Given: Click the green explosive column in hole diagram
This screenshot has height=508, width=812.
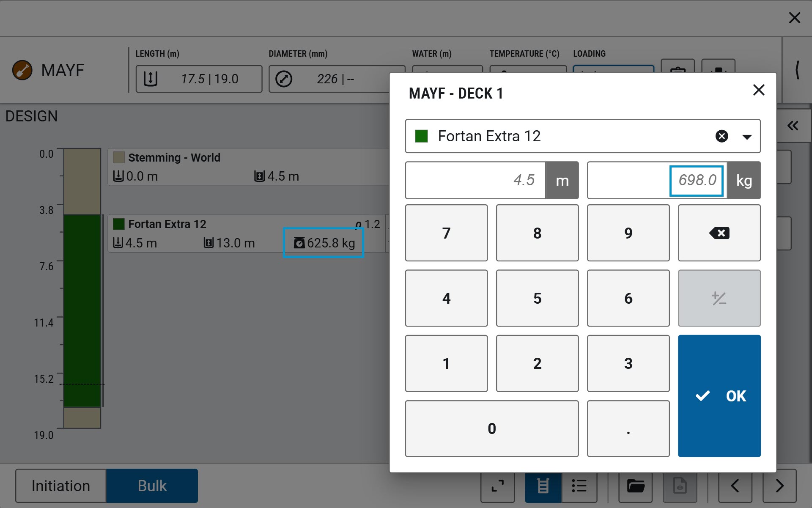Looking at the screenshot, I should point(82,311).
